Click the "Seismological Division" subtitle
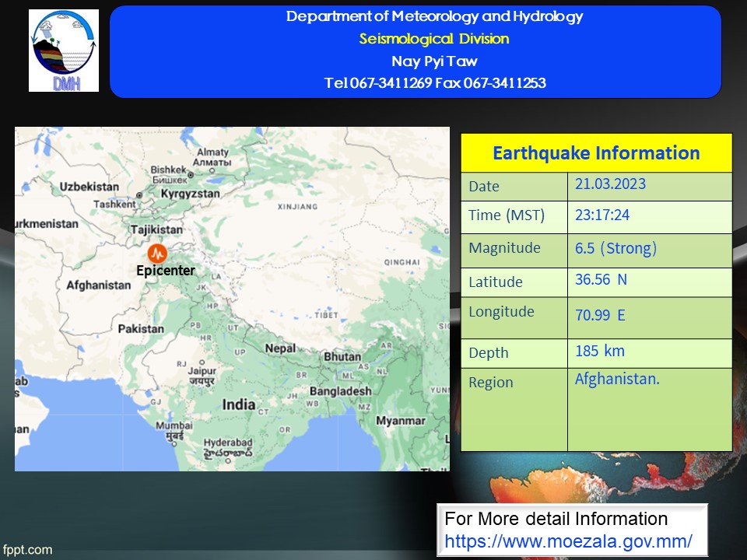Image resolution: width=747 pixels, height=560 pixels. click(x=434, y=39)
